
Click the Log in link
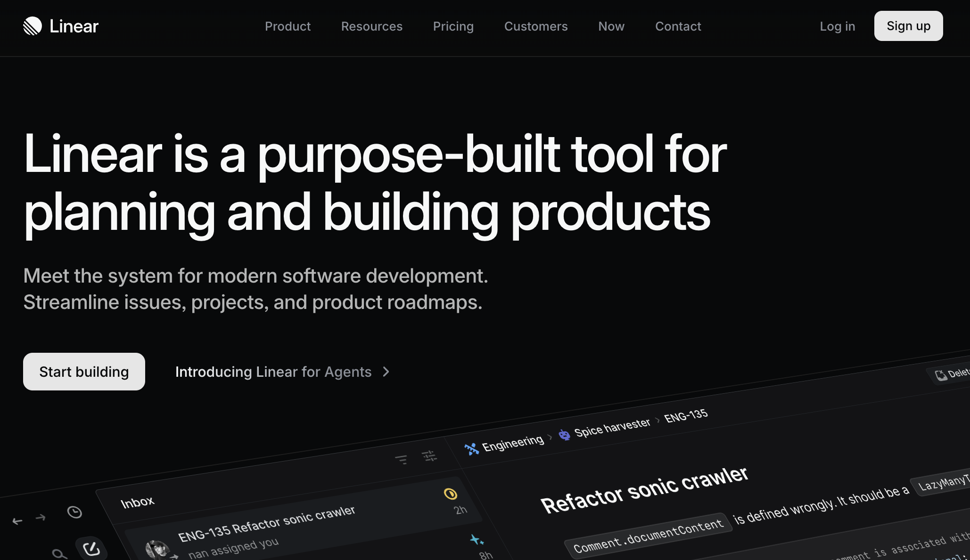click(x=837, y=26)
